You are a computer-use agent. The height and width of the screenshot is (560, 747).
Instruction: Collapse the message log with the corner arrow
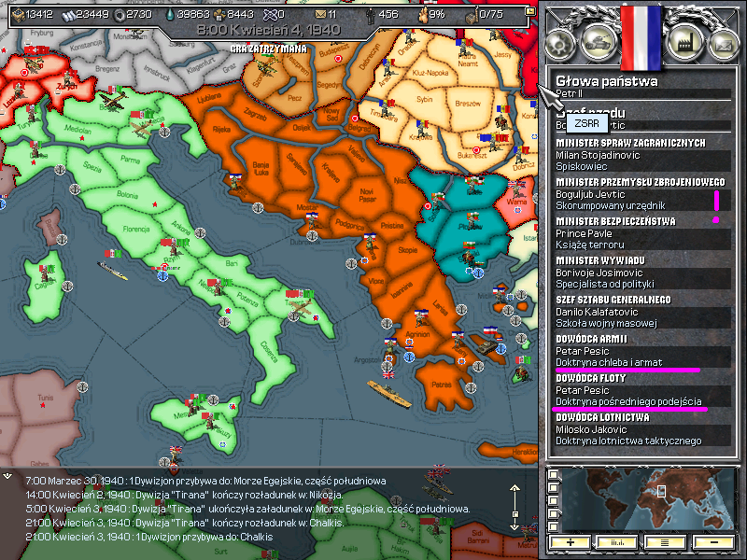pyautogui.click(x=7, y=475)
